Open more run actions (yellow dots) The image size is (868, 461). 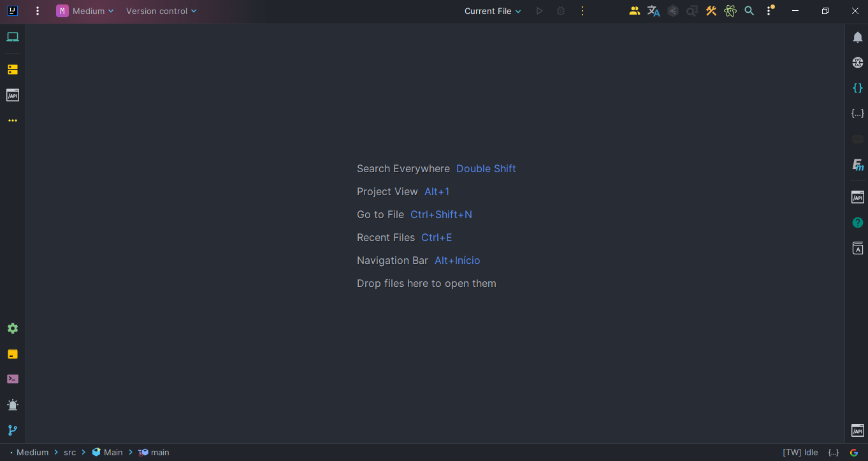[582, 11]
